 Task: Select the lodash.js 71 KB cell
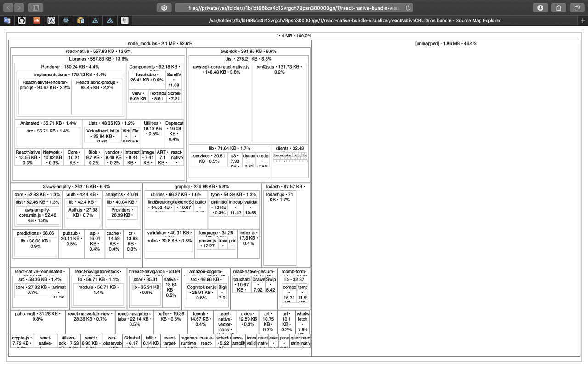(280, 228)
